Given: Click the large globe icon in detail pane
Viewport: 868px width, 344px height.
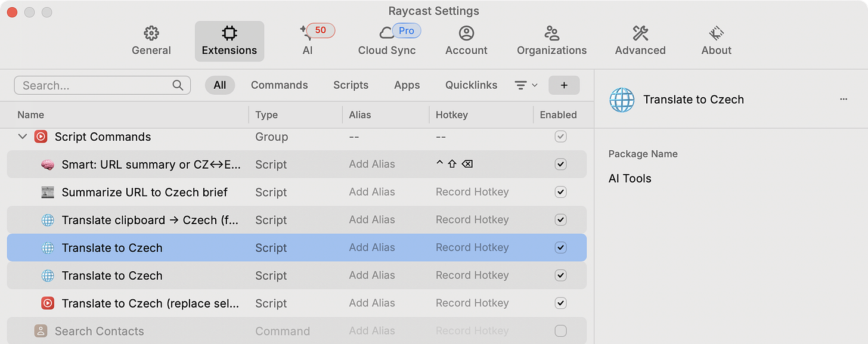Looking at the screenshot, I should (622, 100).
